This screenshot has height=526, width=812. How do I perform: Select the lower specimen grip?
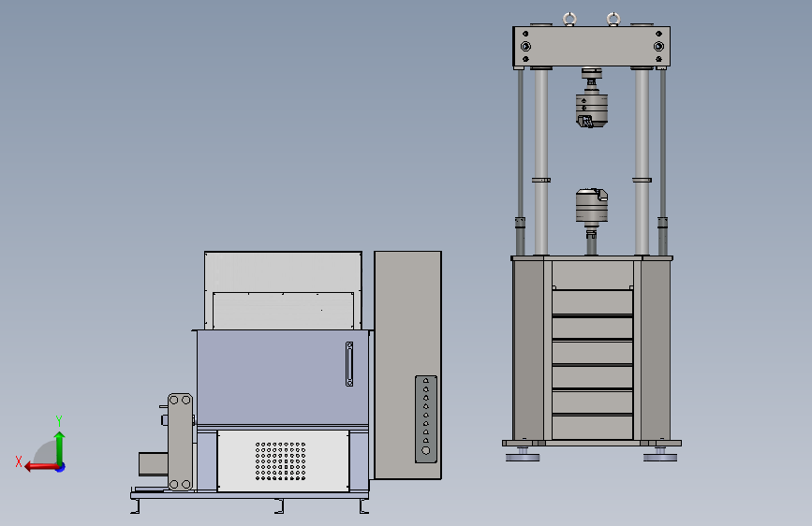coord(591,206)
